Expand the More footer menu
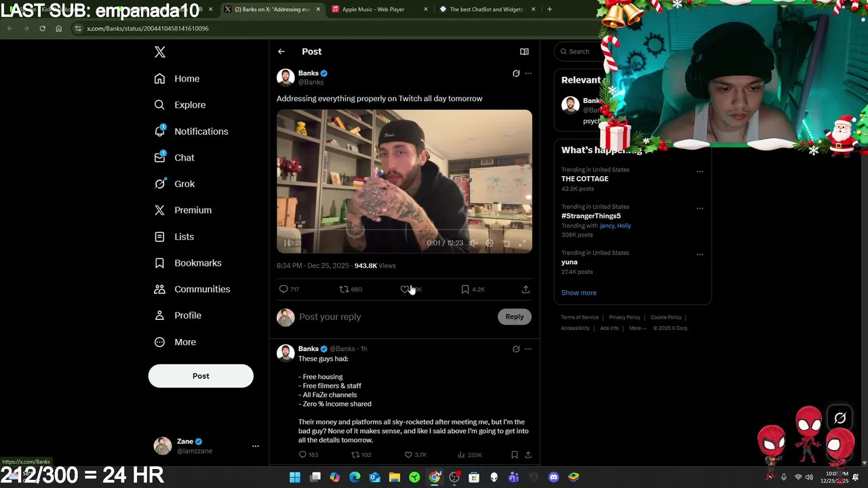The height and width of the screenshot is (488, 868). coord(636,328)
